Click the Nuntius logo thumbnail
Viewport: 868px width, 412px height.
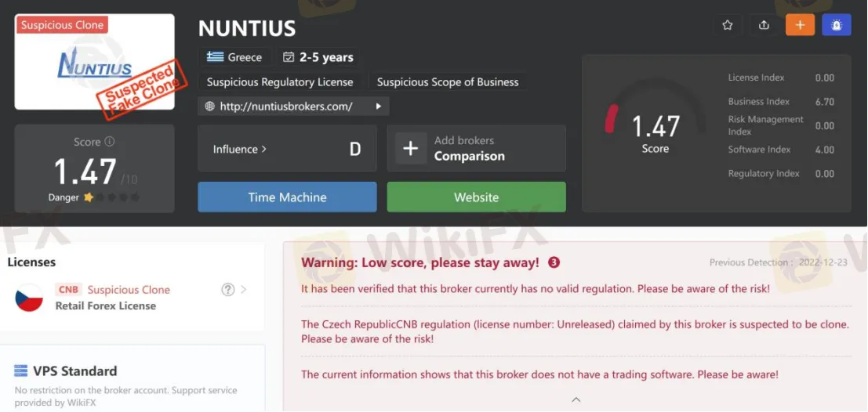[95, 63]
